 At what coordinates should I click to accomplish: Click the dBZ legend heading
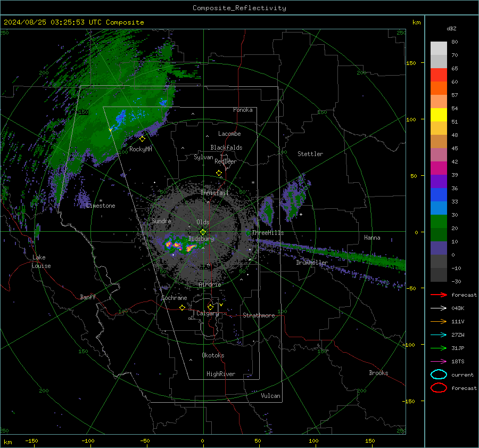point(451,28)
